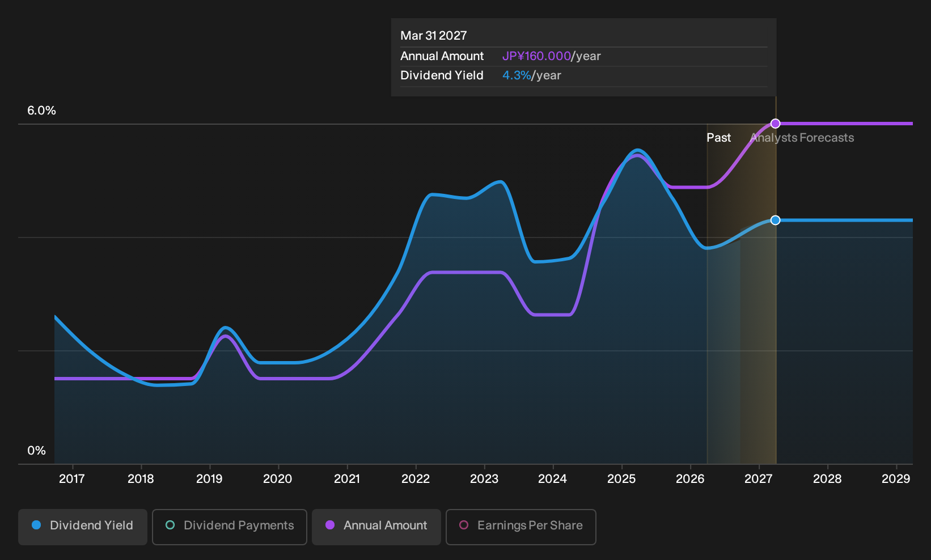
Task: Toggle the Annual Amount legend button
Action: 376,527
